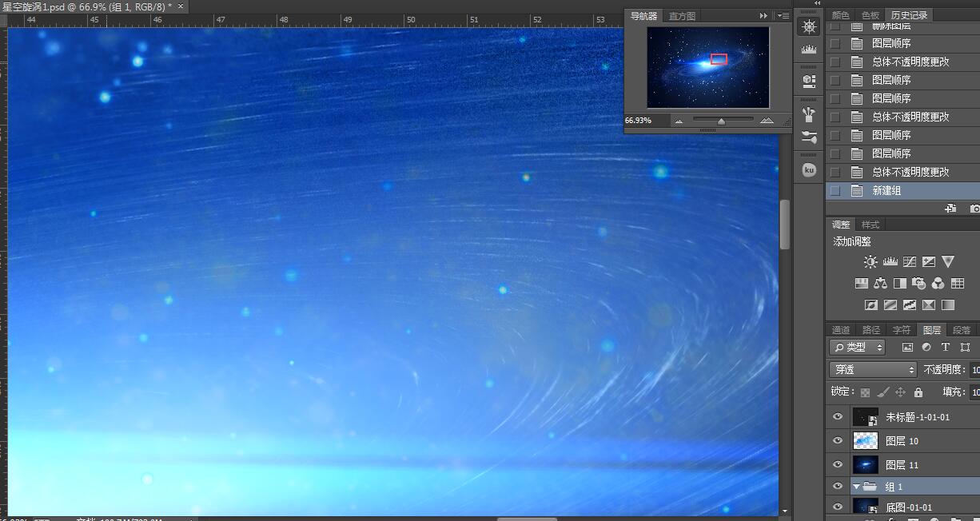Screen dimensions: 980x521
Task: Open the Properties panel dock icon
Action: pos(809,81)
